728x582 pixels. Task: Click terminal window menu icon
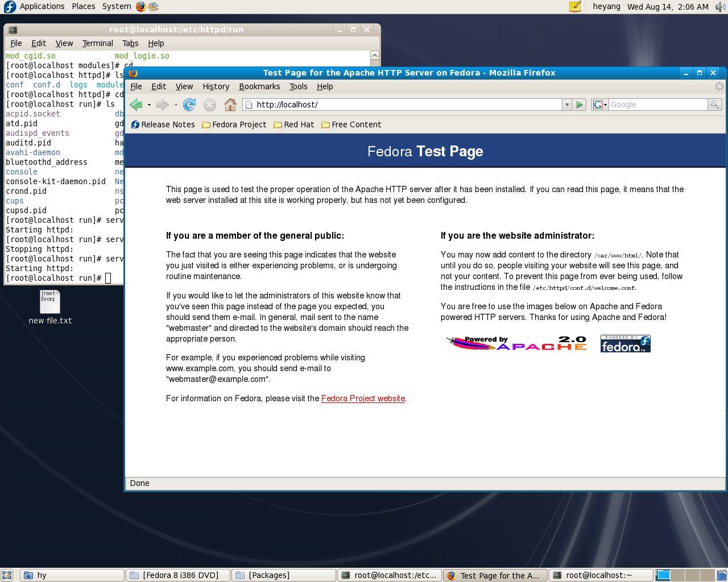tap(13, 30)
